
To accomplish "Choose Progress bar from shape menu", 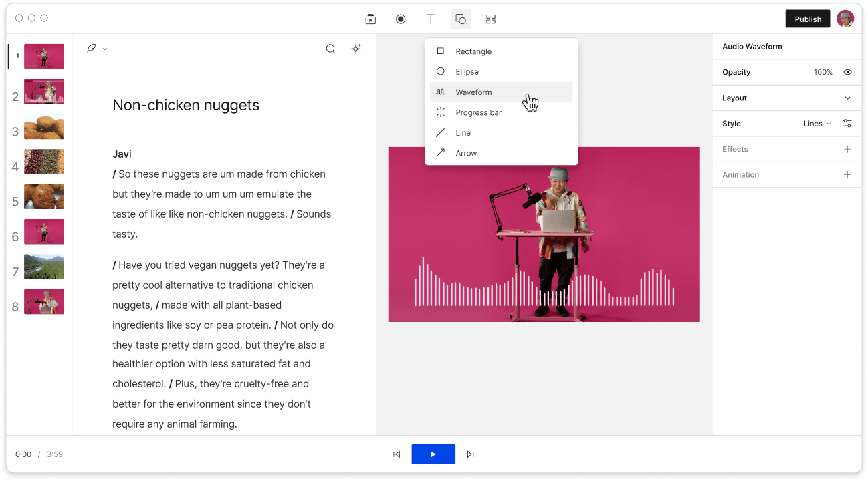I will [478, 112].
